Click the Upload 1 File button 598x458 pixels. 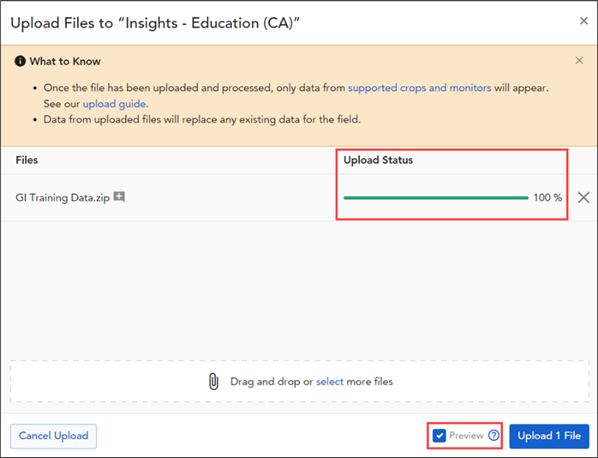(x=549, y=436)
